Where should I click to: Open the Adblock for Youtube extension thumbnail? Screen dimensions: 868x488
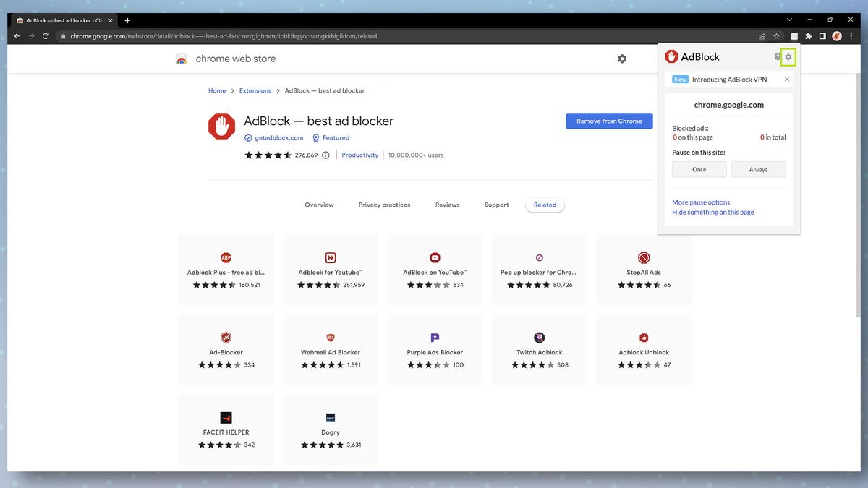coord(330,258)
